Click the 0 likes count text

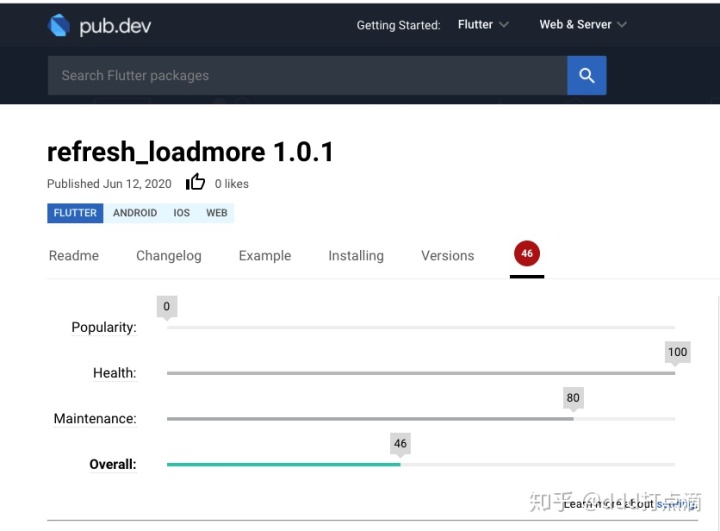(231, 184)
